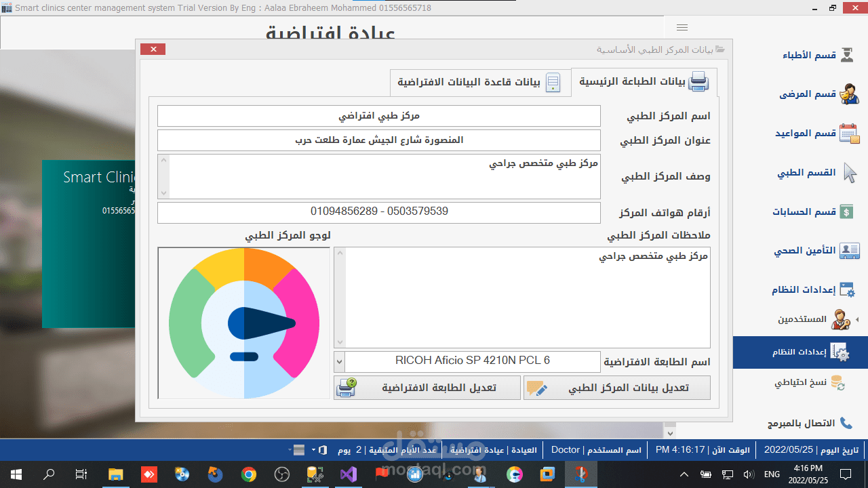Image resolution: width=868 pixels, height=488 pixels.
Task: Select the highlighted System Settings submenu item
Action: pyautogui.click(x=800, y=352)
